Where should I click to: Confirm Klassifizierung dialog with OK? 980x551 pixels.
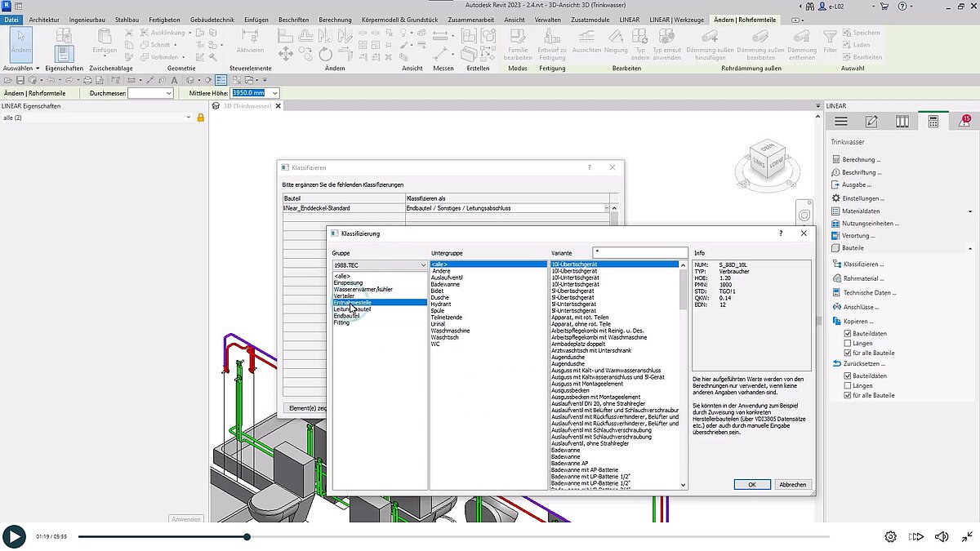[x=752, y=484]
